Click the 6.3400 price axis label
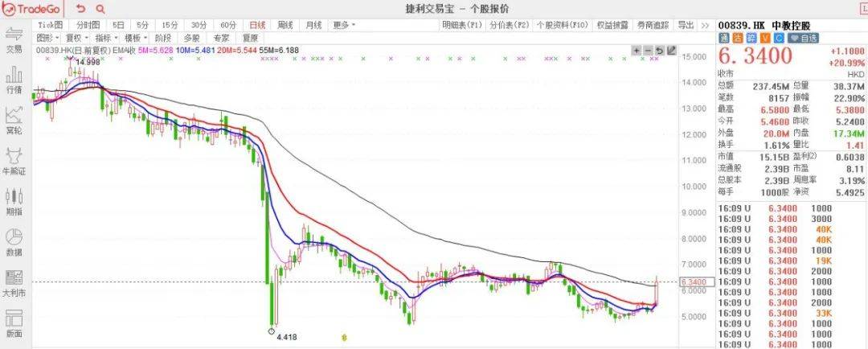 click(x=697, y=281)
